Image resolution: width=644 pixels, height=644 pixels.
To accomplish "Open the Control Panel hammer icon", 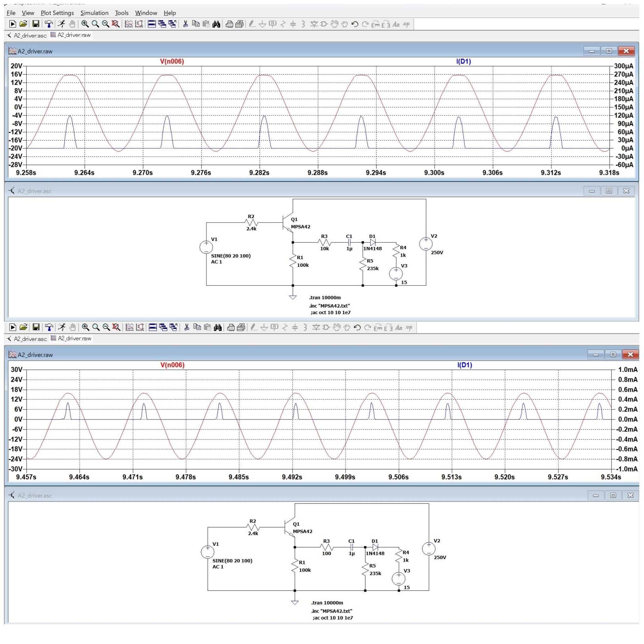I will pos(49,24).
